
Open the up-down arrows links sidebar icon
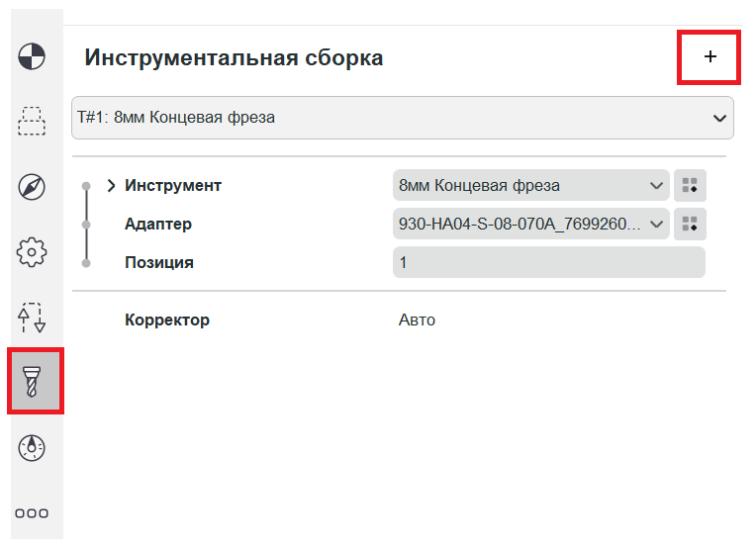(x=32, y=318)
